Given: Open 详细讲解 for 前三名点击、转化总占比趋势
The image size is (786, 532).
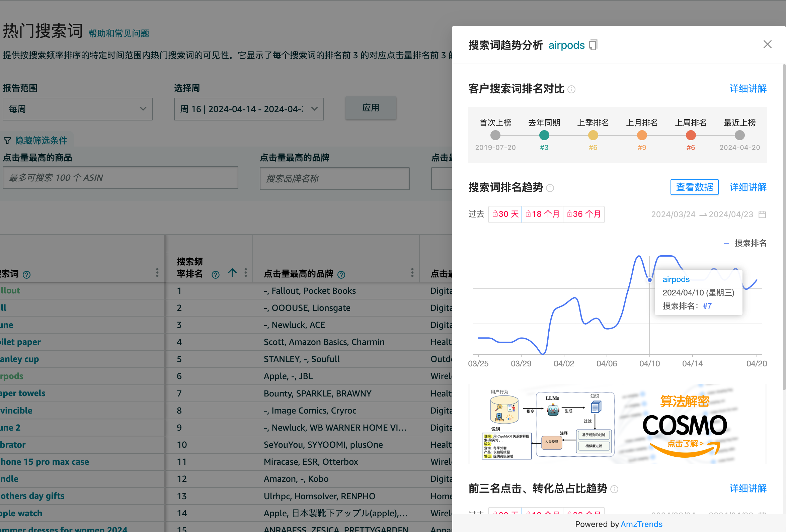Looking at the screenshot, I should tap(748, 489).
